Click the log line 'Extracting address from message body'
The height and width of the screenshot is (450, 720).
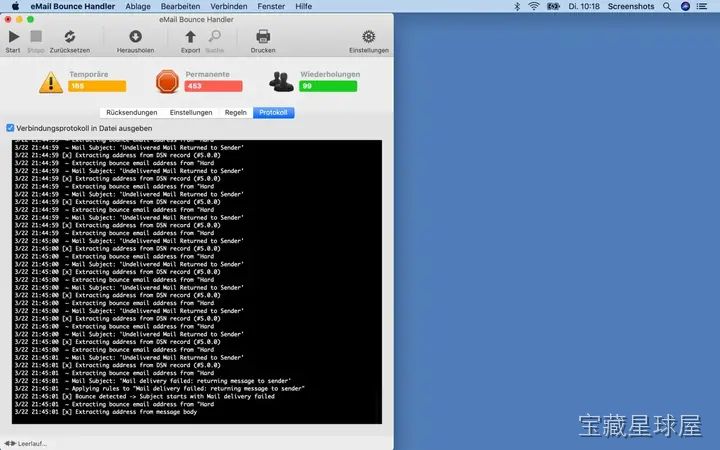tap(106, 412)
